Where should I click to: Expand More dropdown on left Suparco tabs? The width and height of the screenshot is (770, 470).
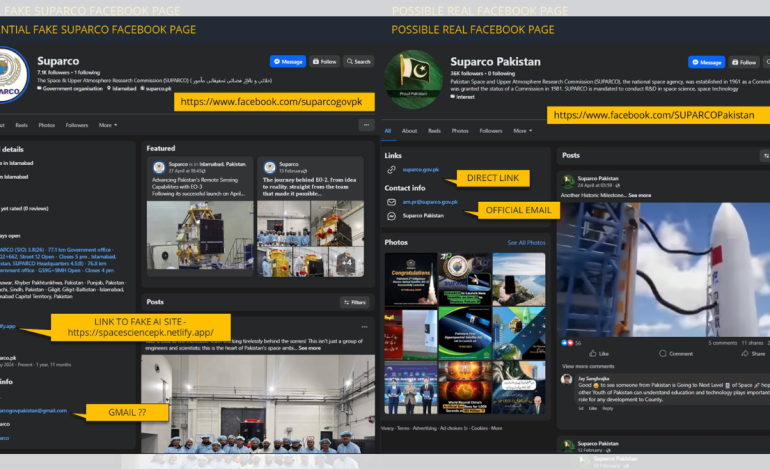click(108, 125)
